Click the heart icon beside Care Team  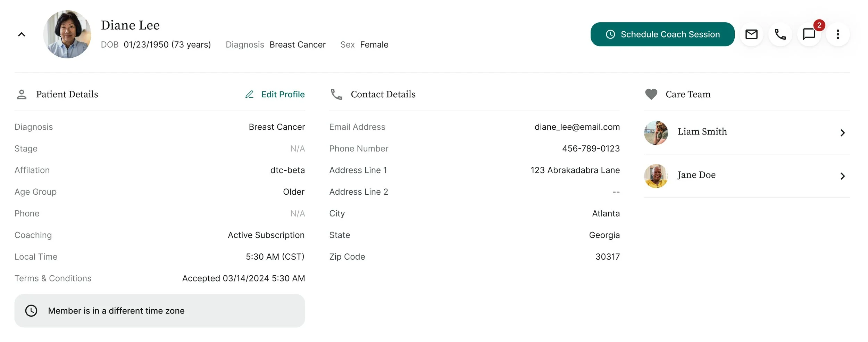tap(651, 95)
